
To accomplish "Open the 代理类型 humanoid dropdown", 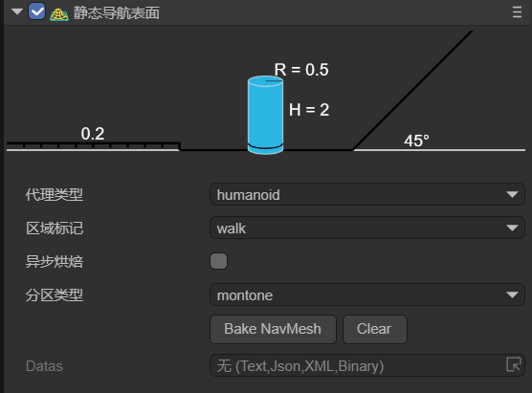I will [x=367, y=194].
